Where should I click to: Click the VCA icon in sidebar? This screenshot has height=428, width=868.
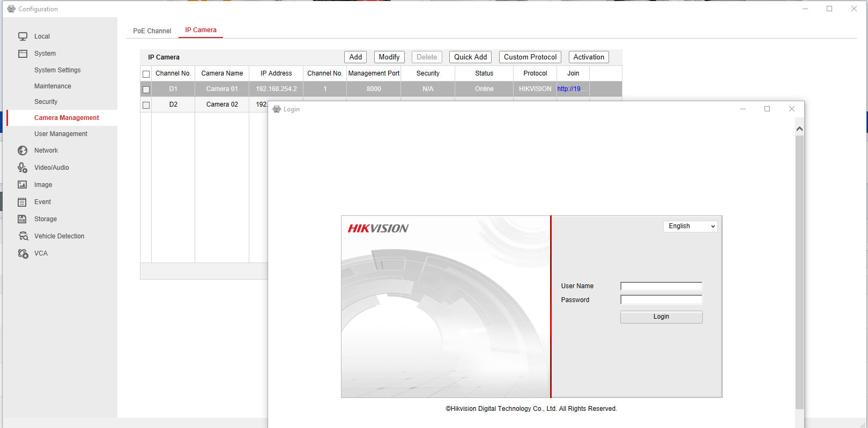23,253
